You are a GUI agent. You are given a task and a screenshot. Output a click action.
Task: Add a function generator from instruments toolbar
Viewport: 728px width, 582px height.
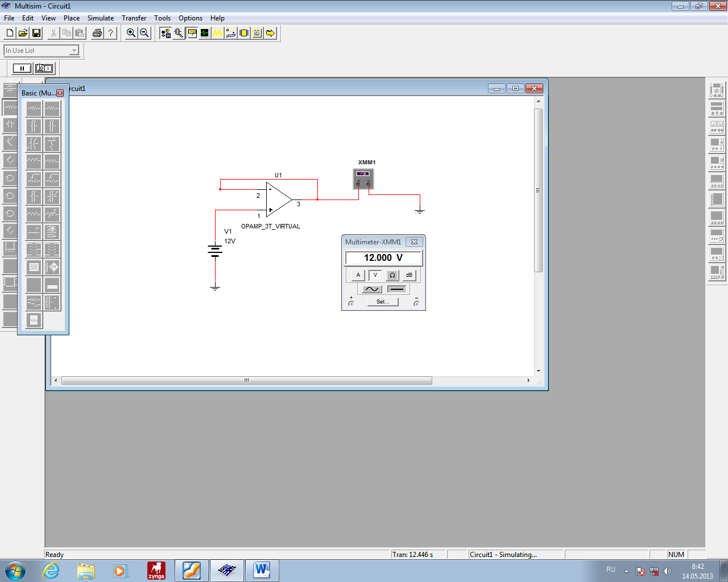[717, 108]
